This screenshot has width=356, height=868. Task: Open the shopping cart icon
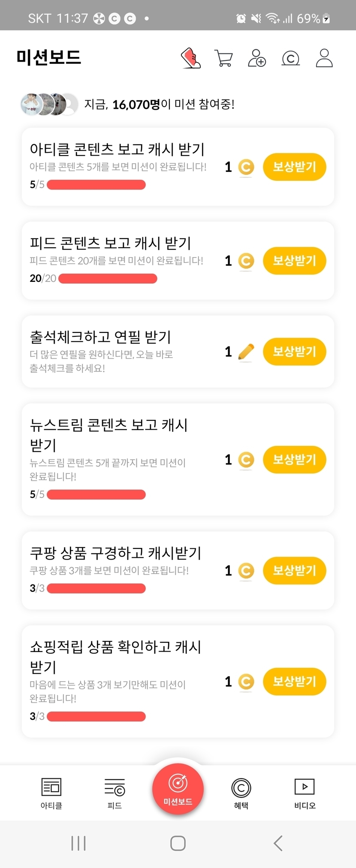click(x=223, y=58)
